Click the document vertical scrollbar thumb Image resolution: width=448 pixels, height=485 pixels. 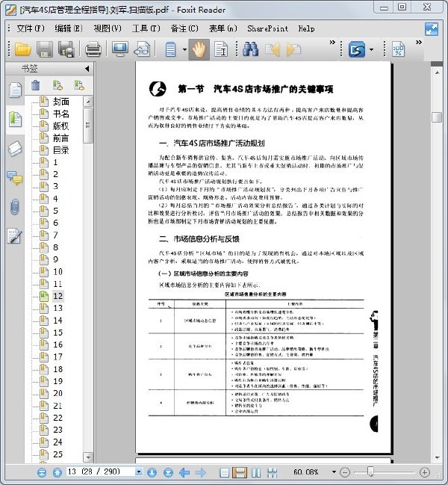(x=437, y=117)
